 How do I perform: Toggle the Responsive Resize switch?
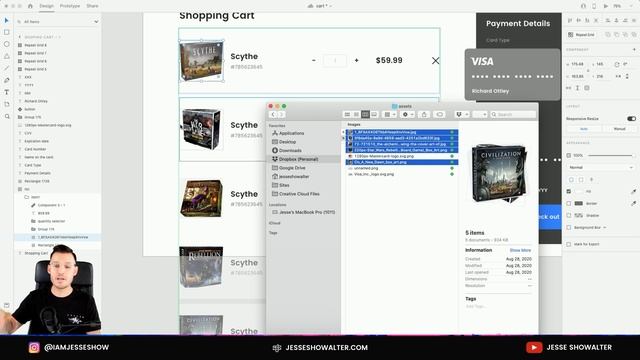point(631,119)
